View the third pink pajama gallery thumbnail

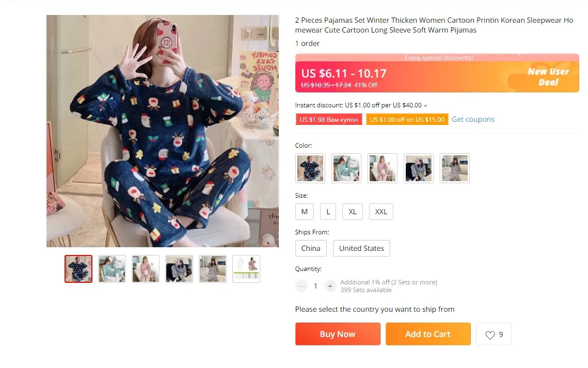(146, 269)
